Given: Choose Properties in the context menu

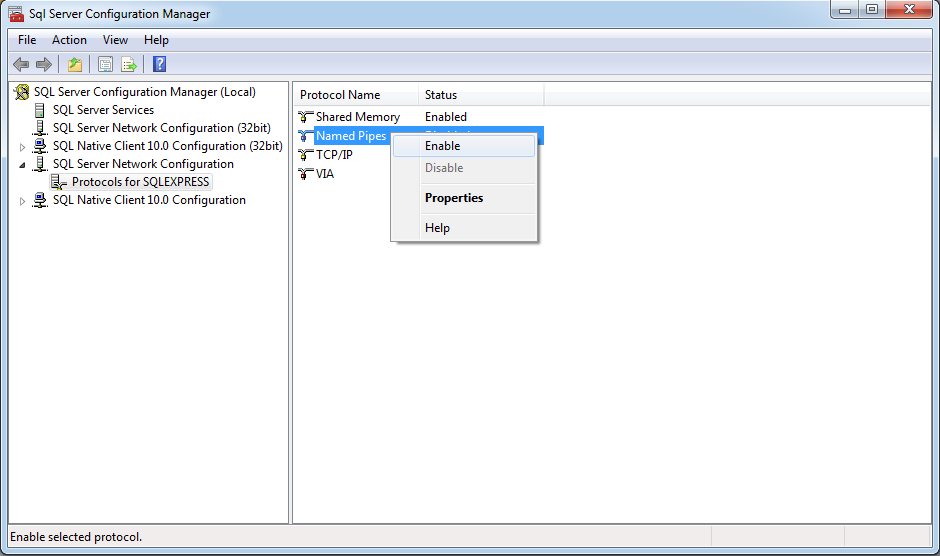Looking at the screenshot, I should pyautogui.click(x=464, y=198).
